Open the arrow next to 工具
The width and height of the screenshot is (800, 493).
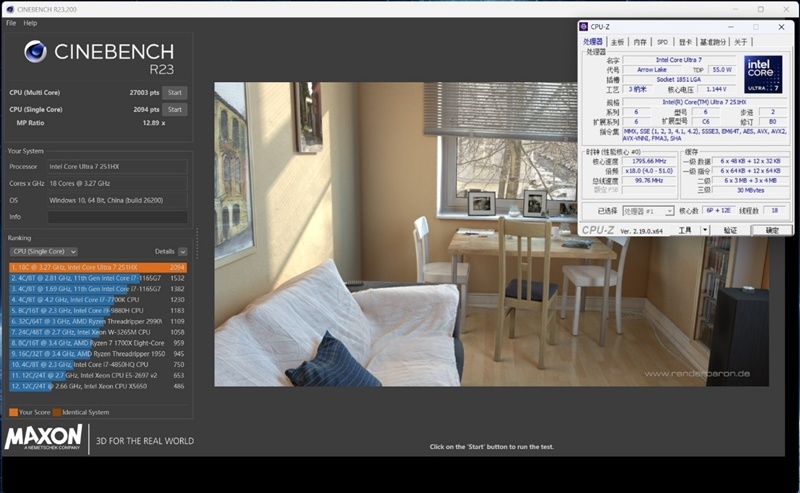click(705, 230)
